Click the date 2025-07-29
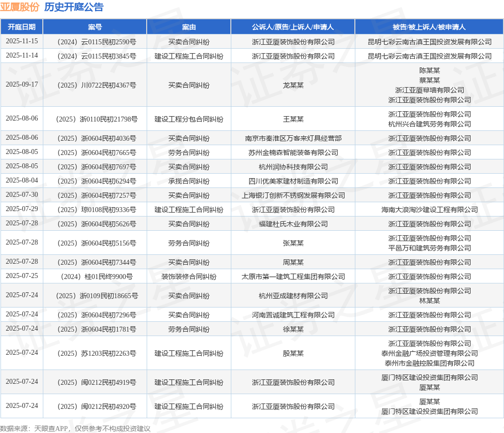The width and height of the screenshot is (504, 433). point(22,209)
